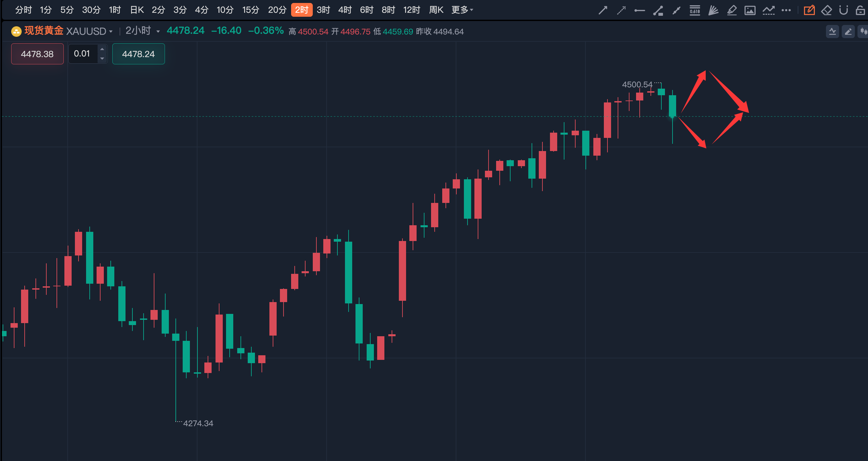Increase lot size with up stepper arrow

pos(102,50)
